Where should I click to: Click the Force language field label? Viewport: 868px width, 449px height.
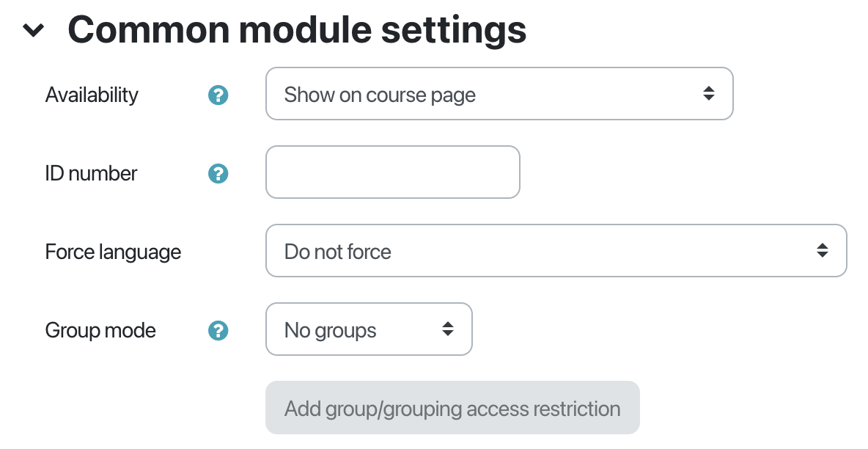click(113, 252)
